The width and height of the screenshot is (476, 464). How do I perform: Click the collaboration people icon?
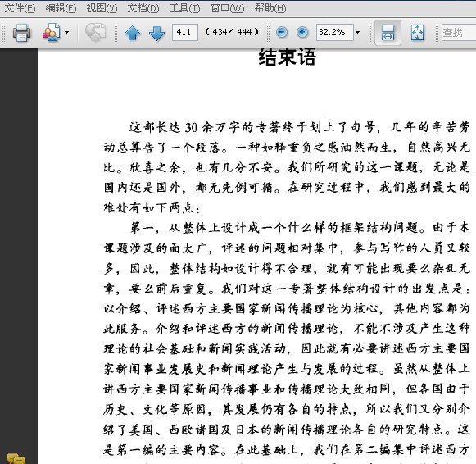pyautogui.click(x=51, y=32)
